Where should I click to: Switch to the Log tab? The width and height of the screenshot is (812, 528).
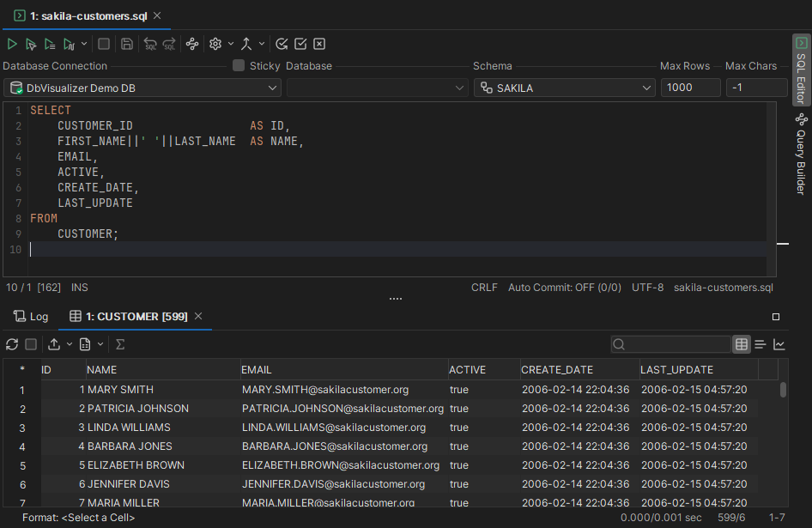[x=31, y=316]
